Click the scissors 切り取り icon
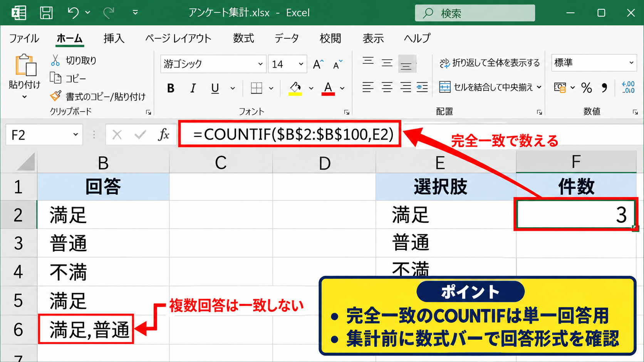Viewport: 644px width, 362px height. click(55, 60)
